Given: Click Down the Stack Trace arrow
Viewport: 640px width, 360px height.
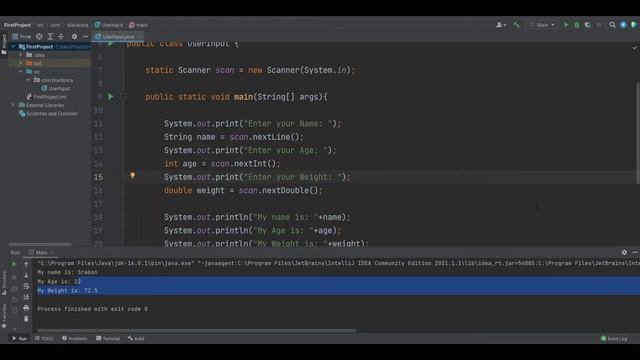Looking at the screenshot, I should point(26,276).
